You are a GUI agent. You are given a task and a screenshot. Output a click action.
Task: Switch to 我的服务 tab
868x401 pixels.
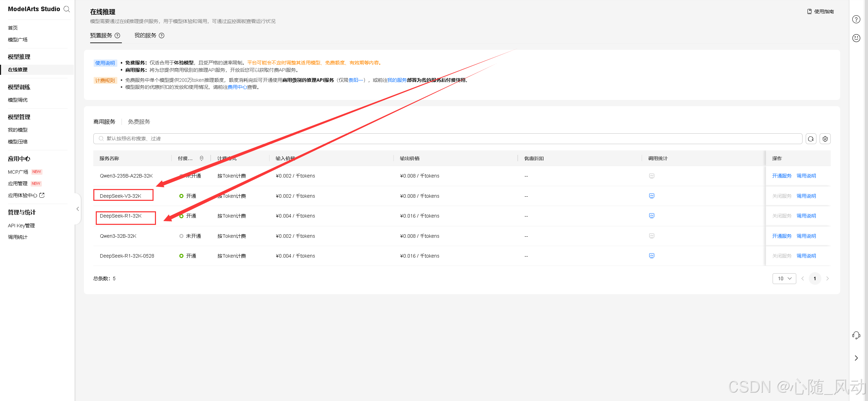pyautogui.click(x=146, y=36)
